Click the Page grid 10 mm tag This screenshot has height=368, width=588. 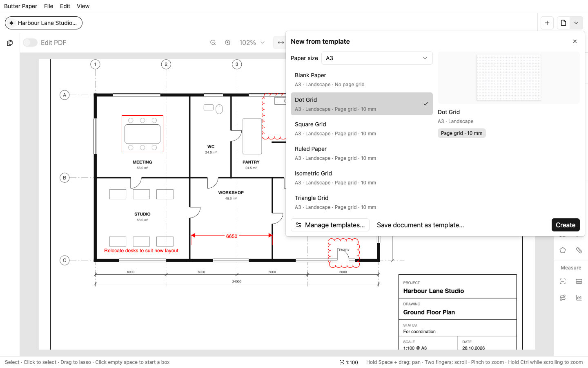462,133
